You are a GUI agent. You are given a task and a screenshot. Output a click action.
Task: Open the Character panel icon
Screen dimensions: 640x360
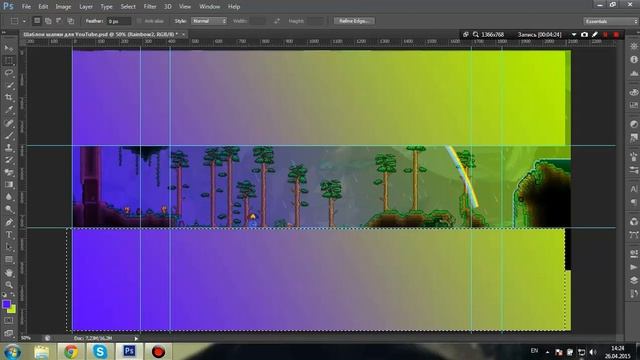point(633,189)
